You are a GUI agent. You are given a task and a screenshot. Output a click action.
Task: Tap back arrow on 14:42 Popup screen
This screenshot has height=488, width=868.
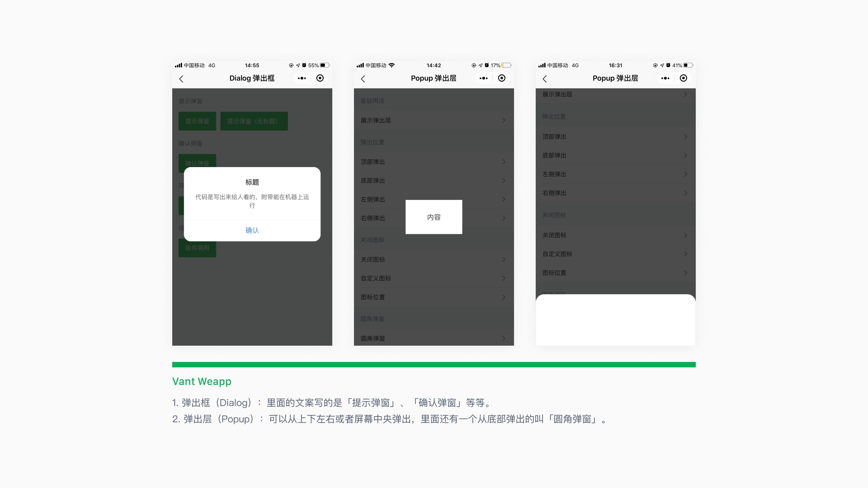pyautogui.click(x=363, y=79)
